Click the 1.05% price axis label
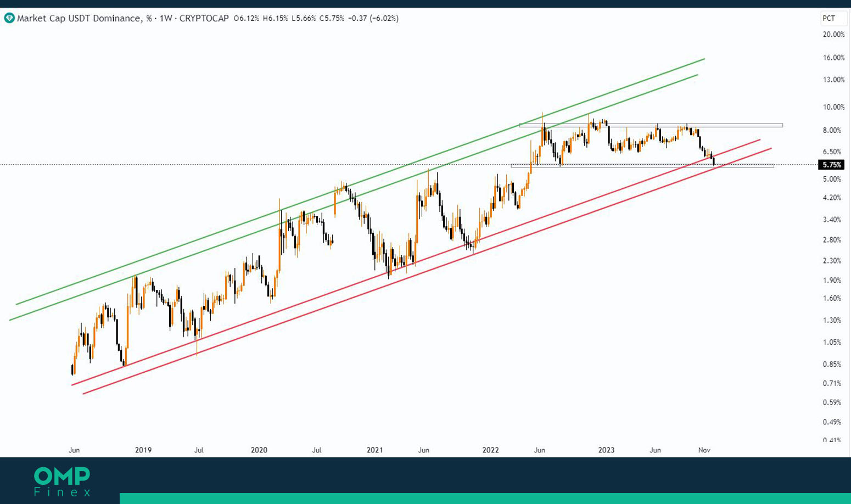 (x=832, y=343)
